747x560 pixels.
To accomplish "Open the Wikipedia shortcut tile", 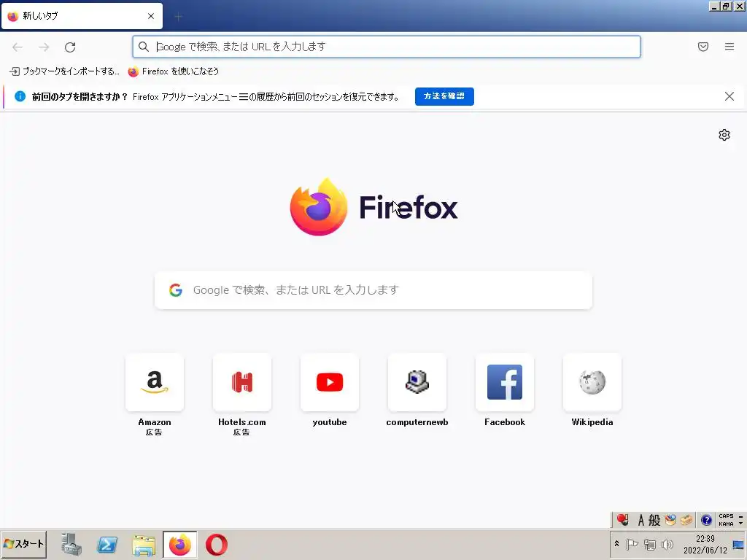I will coord(592,382).
